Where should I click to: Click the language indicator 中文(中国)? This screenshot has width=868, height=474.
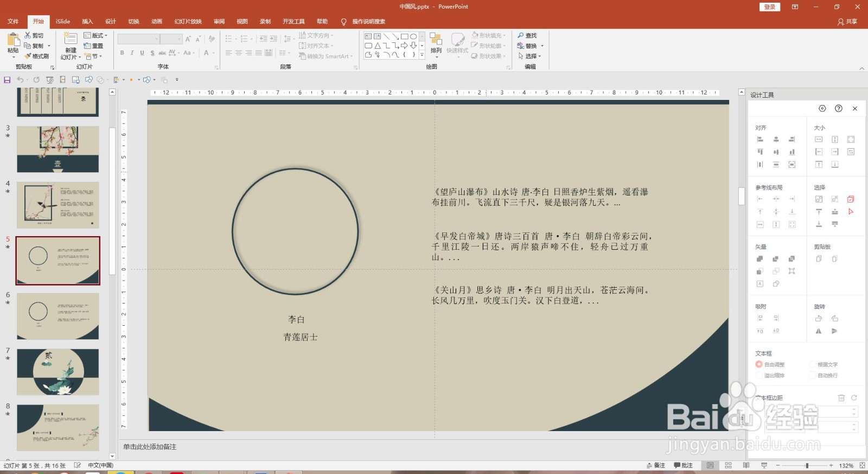click(100, 465)
